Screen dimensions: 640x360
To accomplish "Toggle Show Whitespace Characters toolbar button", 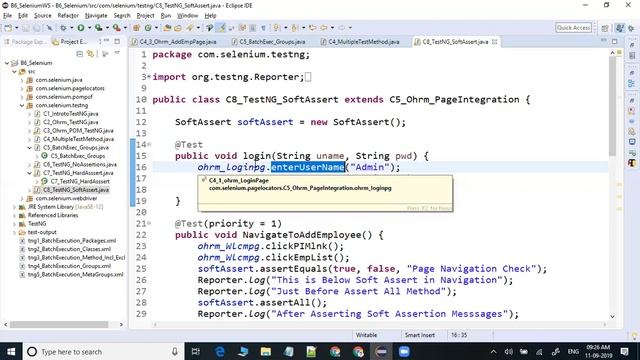I will [263, 28].
